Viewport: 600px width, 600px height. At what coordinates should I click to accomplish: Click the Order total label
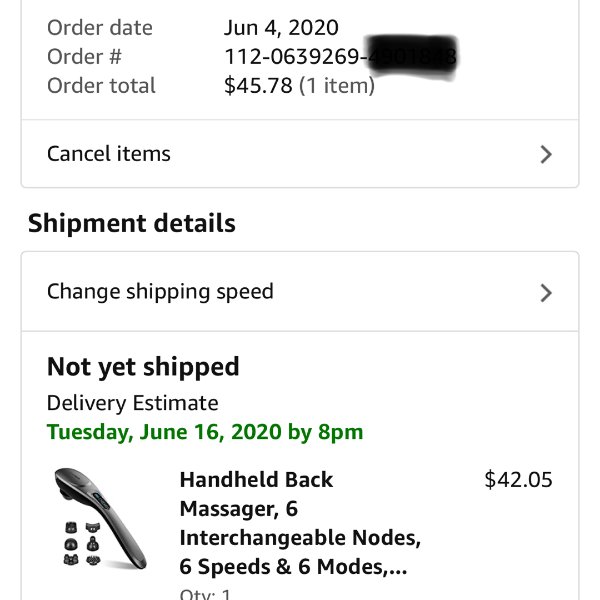(101, 85)
